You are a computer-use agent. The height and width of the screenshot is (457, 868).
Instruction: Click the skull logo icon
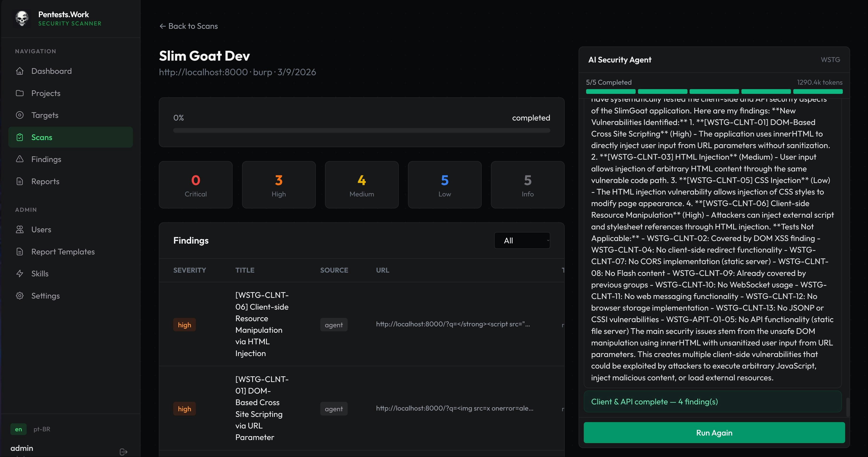(x=22, y=19)
